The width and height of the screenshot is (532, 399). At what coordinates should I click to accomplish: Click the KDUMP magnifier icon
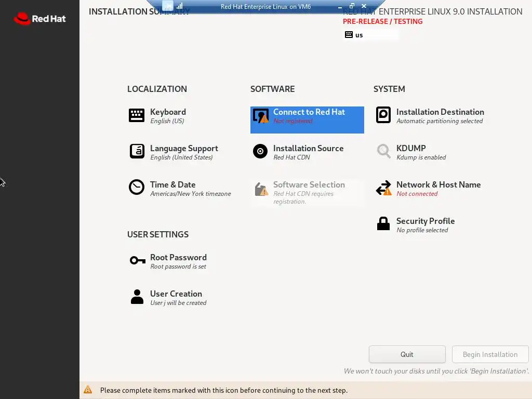click(x=384, y=151)
